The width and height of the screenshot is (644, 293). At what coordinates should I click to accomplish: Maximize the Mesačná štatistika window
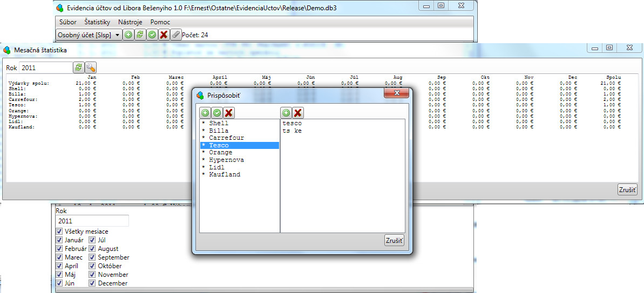tap(609, 48)
